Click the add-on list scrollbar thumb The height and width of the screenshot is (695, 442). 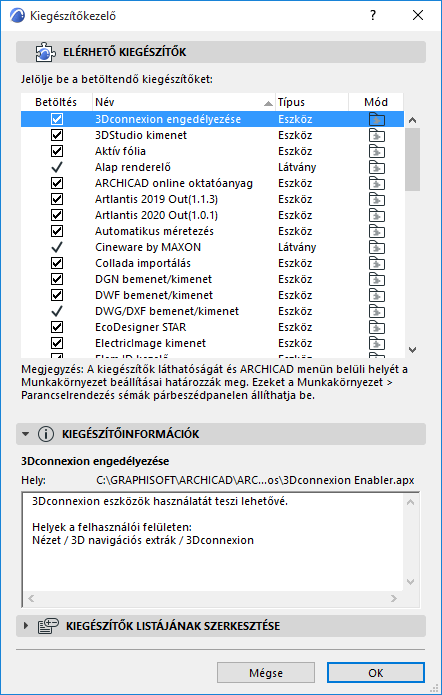click(412, 160)
